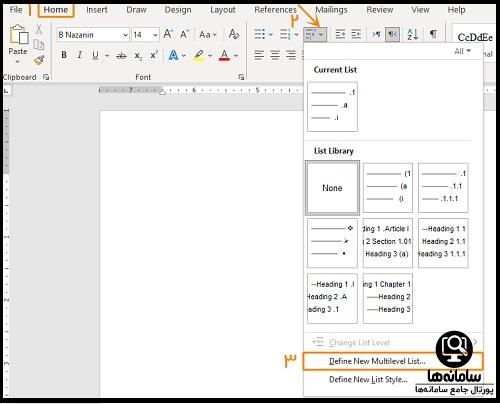Viewport: 500px width, 404px height.
Task: Toggle bold formatting
Action: click(x=64, y=55)
